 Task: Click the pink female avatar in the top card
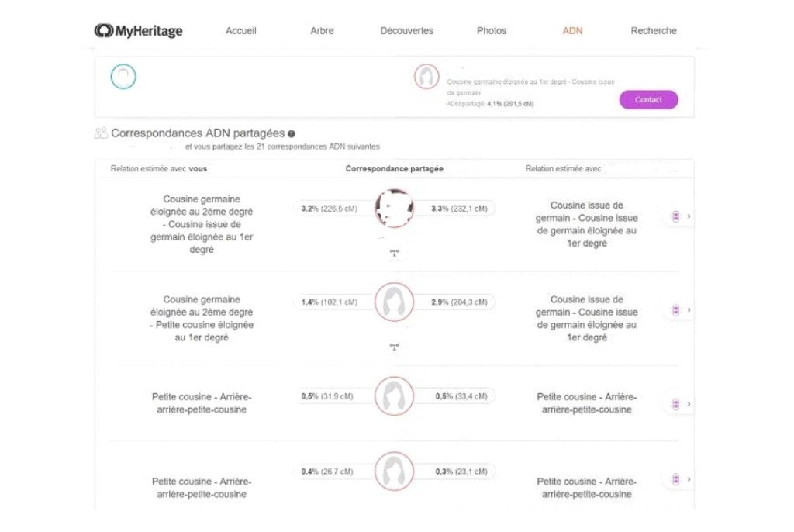(426, 77)
